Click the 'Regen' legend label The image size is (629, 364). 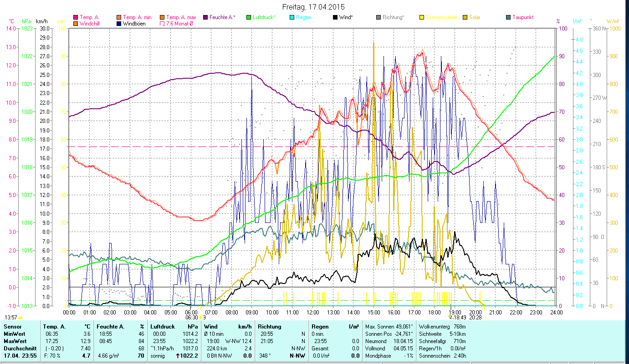click(303, 18)
